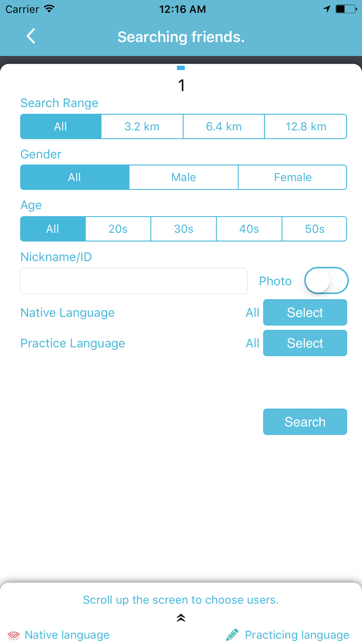
Task: Tap the green pencil Practicing language icon
Action: 232,635
